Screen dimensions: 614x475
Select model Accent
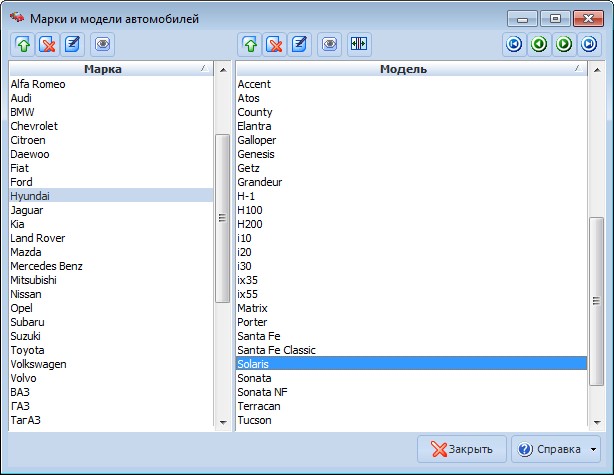(411, 84)
